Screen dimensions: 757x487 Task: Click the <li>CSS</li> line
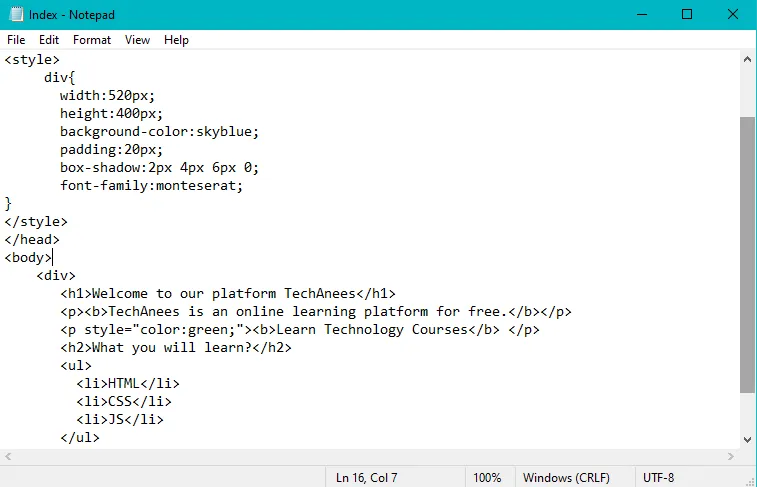(x=124, y=402)
